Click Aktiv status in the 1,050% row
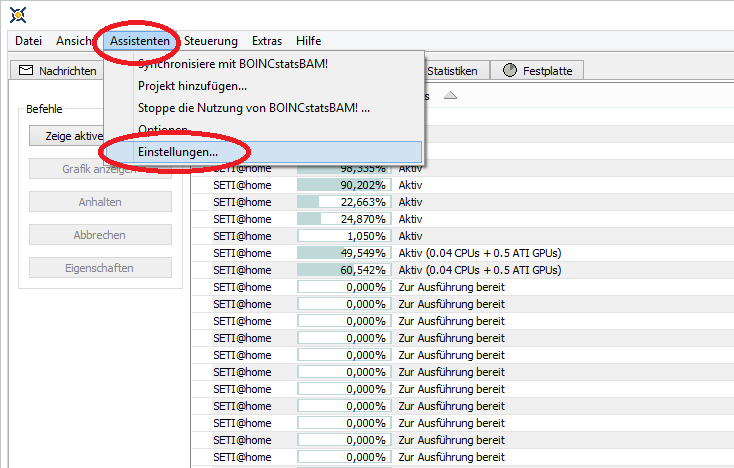734x468 pixels. tap(411, 236)
